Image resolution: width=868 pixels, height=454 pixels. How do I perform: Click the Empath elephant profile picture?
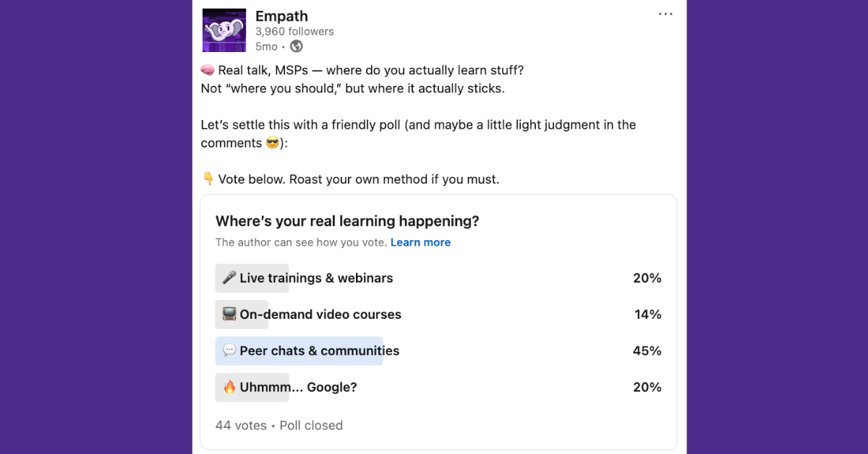tap(224, 30)
